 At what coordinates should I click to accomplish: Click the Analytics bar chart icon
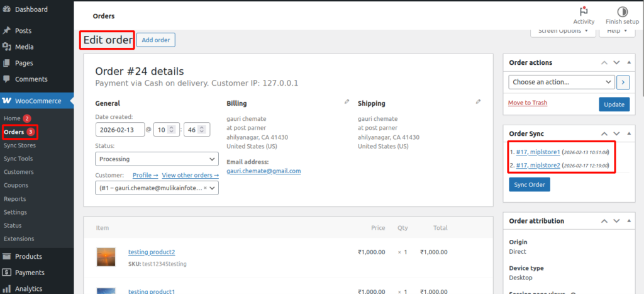click(x=6, y=289)
